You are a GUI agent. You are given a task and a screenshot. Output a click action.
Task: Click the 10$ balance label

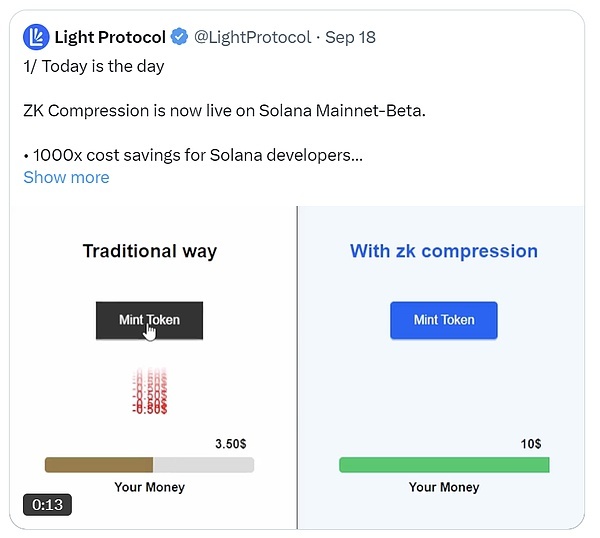point(531,443)
